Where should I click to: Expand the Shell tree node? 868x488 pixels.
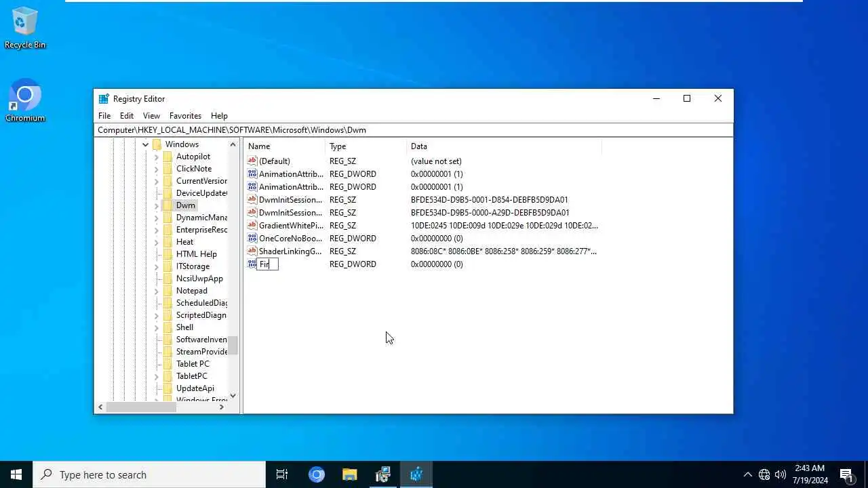click(157, 327)
